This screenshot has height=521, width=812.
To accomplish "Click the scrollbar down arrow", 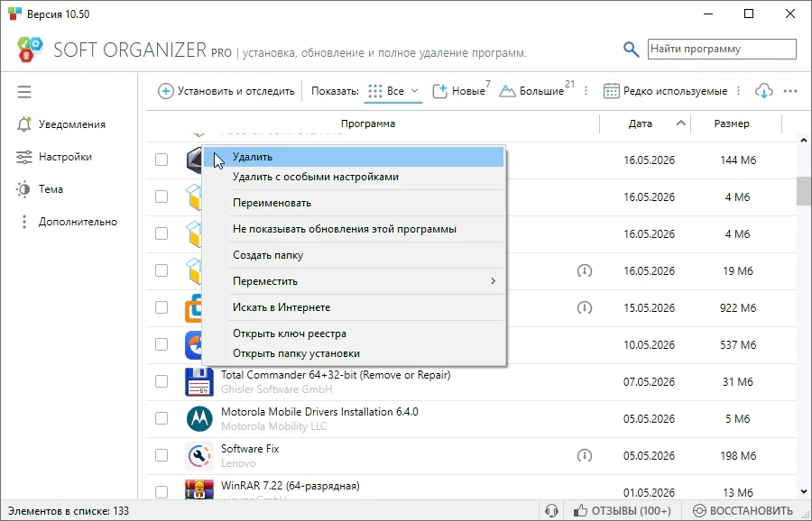I will [x=804, y=491].
